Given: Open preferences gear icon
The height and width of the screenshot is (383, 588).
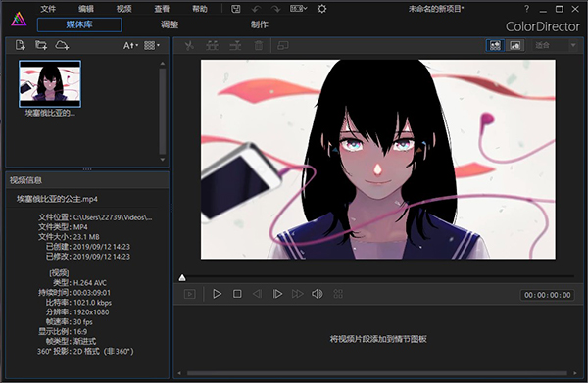Looking at the screenshot, I should pos(321,9).
